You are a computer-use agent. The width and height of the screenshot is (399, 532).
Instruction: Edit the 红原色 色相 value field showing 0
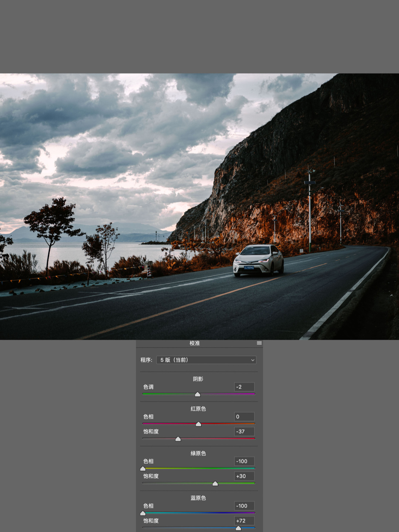tap(244, 417)
